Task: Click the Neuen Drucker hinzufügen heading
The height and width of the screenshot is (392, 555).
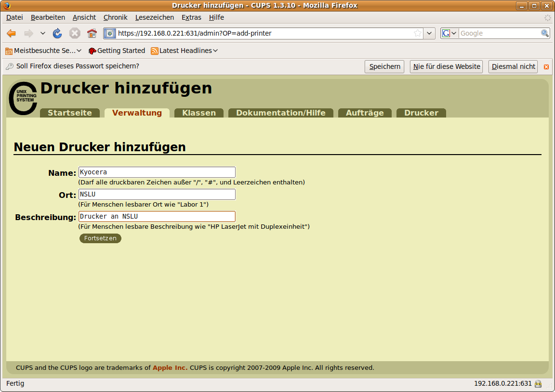Action: pyautogui.click(x=99, y=147)
